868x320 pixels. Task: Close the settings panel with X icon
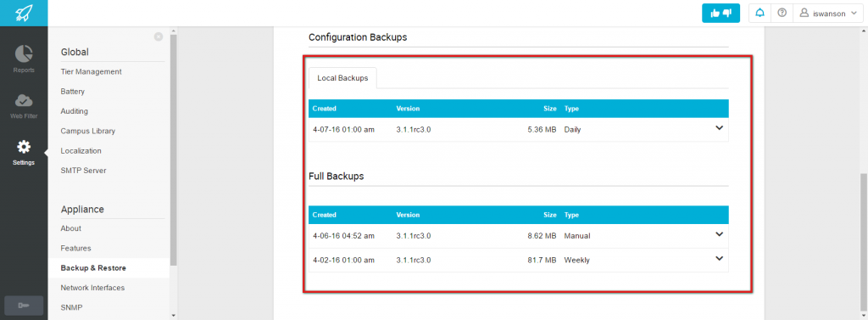pos(159,36)
